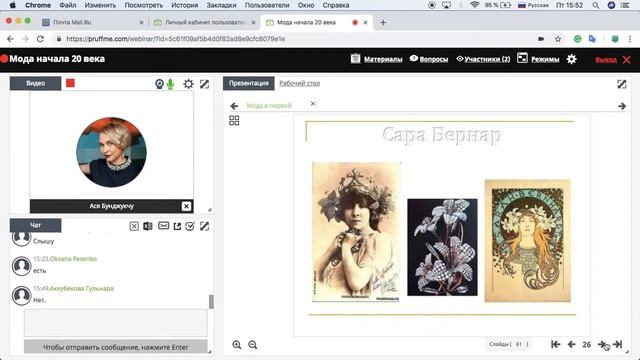Toggle the webcam icon in Video panel
The image size is (640, 360).
[x=159, y=84]
